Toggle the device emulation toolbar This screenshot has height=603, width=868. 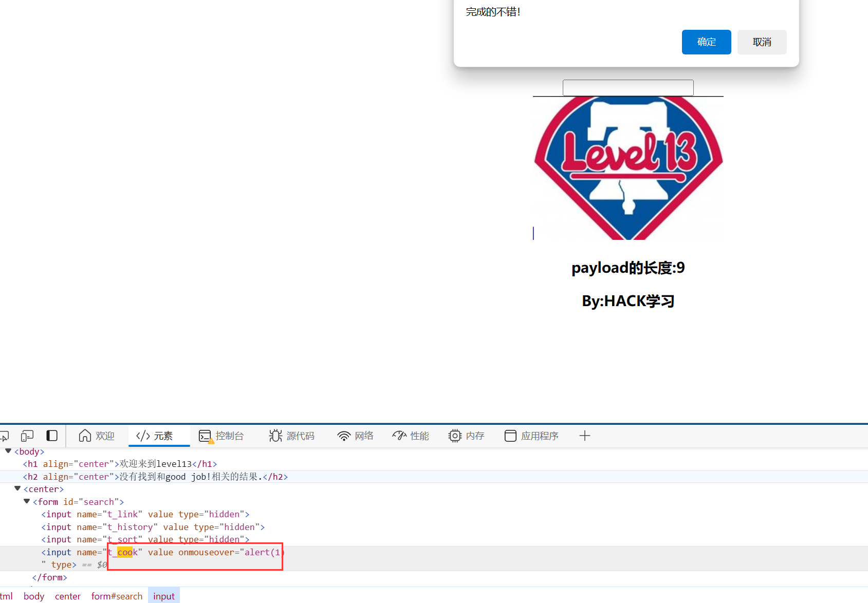pyautogui.click(x=27, y=436)
